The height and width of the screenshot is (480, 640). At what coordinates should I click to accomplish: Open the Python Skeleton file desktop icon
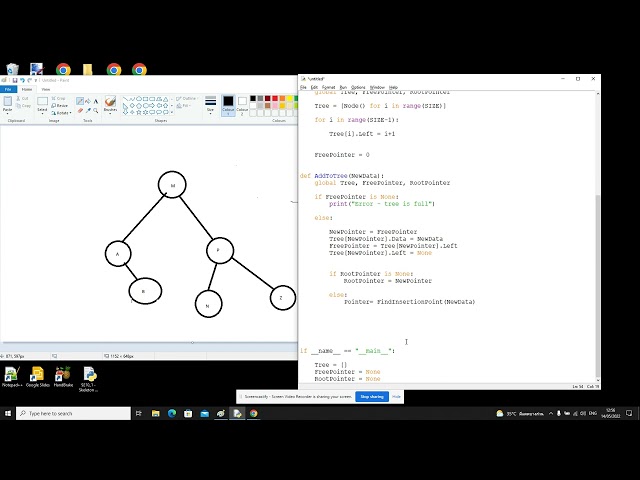[88, 379]
